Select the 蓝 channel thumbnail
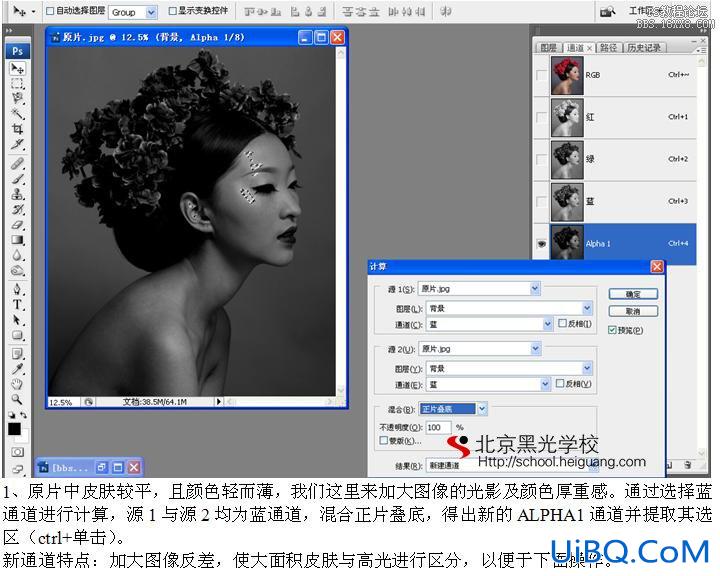The height and width of the screenshot is (576, 720). [x=567, y=202]
